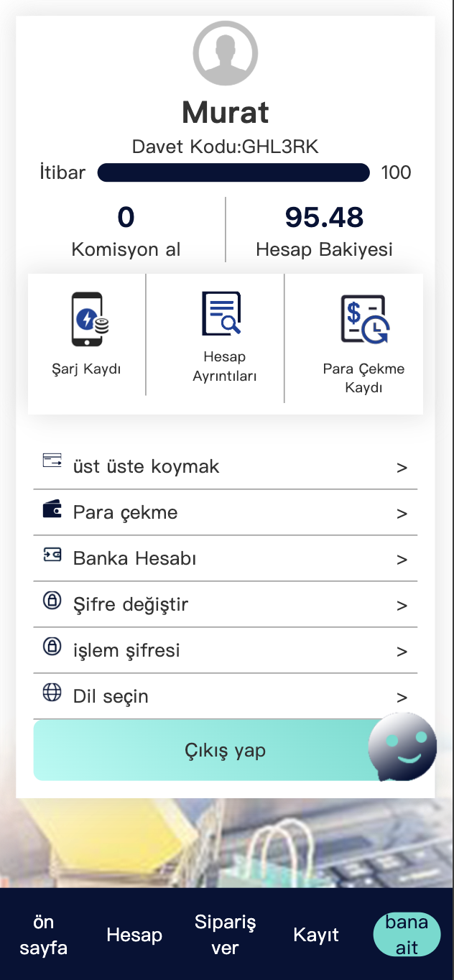This screenshot has height=980, width=454.
Task: Expand the üst üste koymak arrow
Action: (402, 468)
